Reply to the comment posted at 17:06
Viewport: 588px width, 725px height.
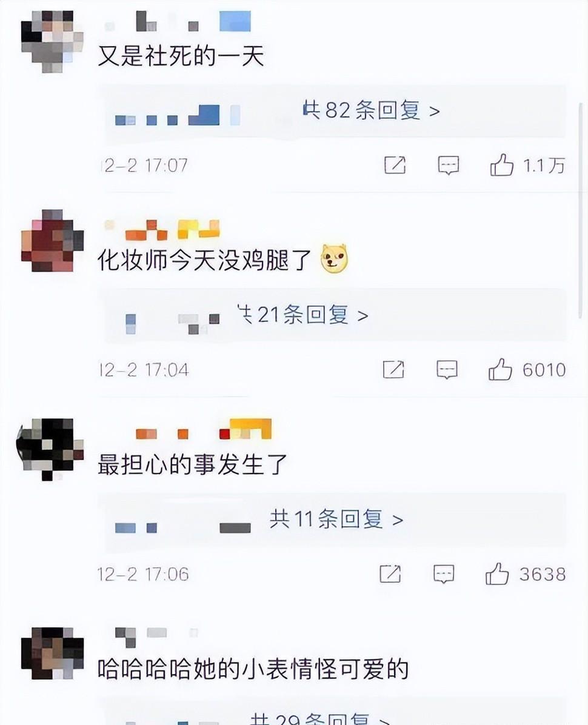click(x=444, y=574)
